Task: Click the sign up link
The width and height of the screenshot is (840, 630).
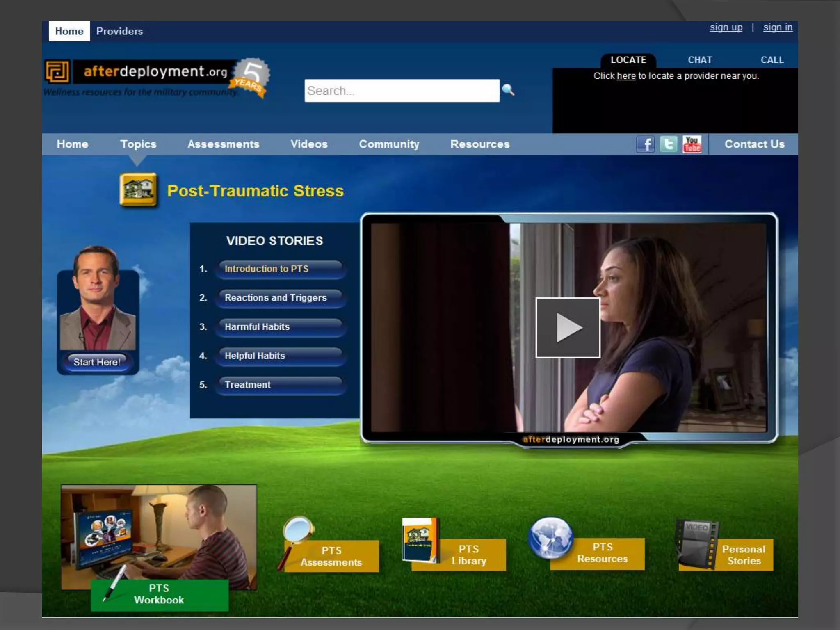Action: [726, 27]
